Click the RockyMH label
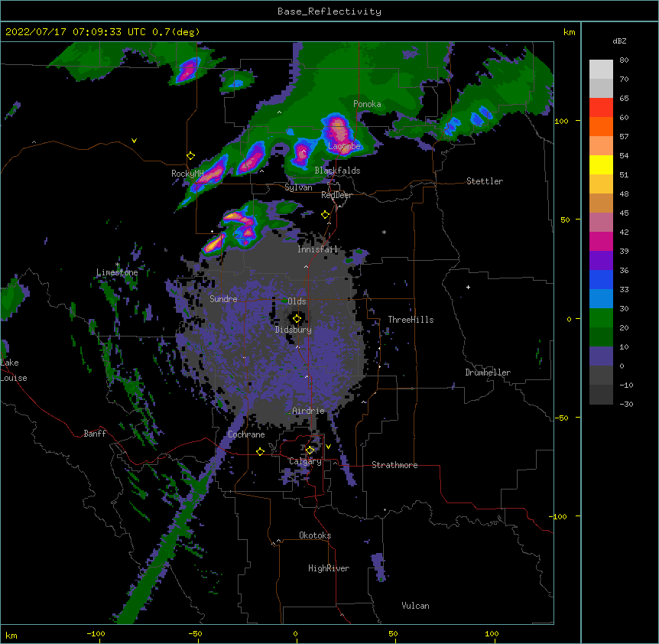The height and width of the screenshot is (644, 659). pos(187,174)
